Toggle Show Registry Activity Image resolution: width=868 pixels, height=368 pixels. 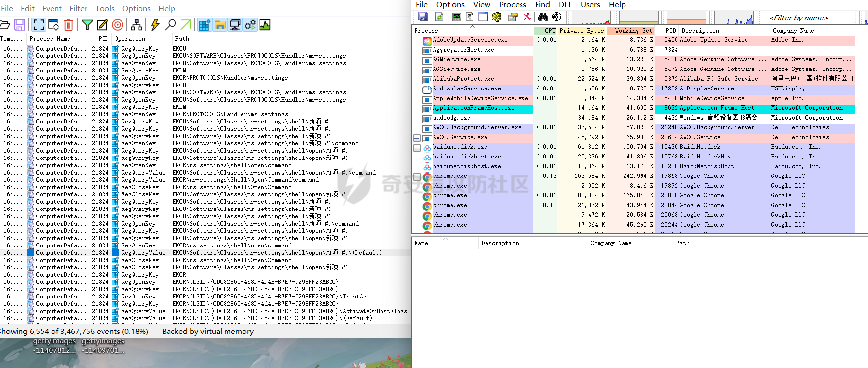[205, 25]
